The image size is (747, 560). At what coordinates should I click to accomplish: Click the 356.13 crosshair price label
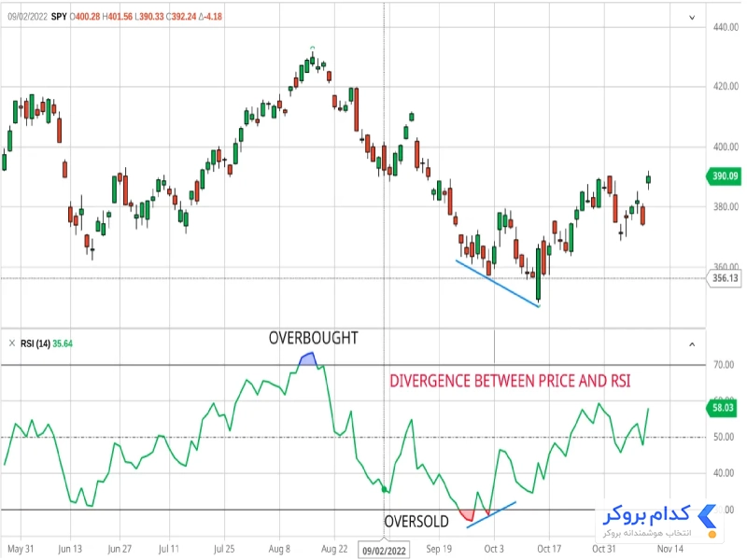pyautogui.click(x=725, y=278)
